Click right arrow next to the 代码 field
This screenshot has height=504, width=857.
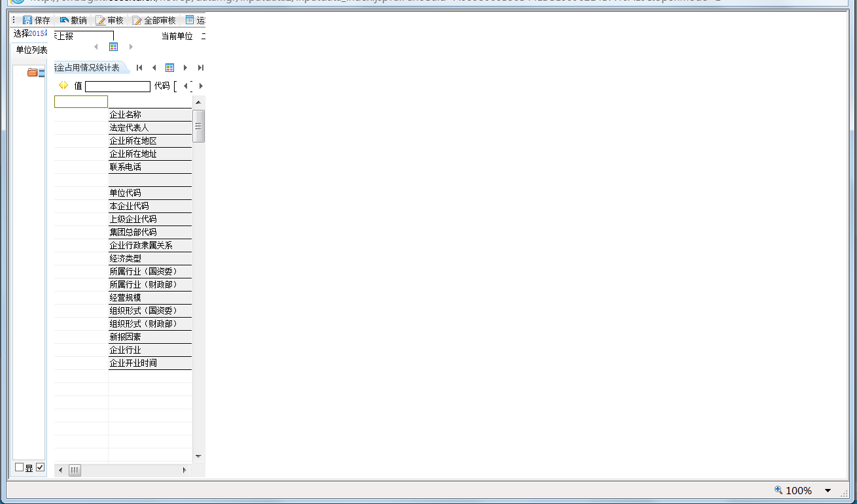pyautogui.click(x=201, y=86)
